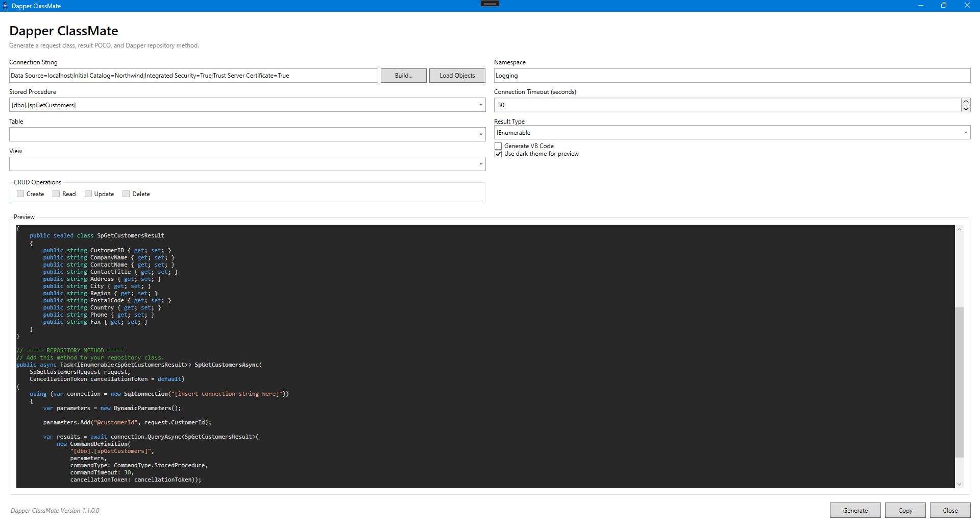Open the Table dropdown

[x=247, y=135]
